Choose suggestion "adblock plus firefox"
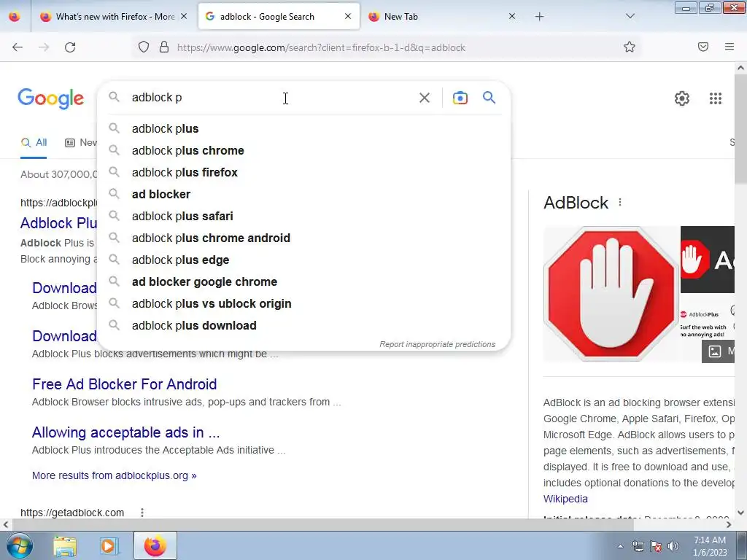This screenshot has width=747, height=560. tap(303, 172)
